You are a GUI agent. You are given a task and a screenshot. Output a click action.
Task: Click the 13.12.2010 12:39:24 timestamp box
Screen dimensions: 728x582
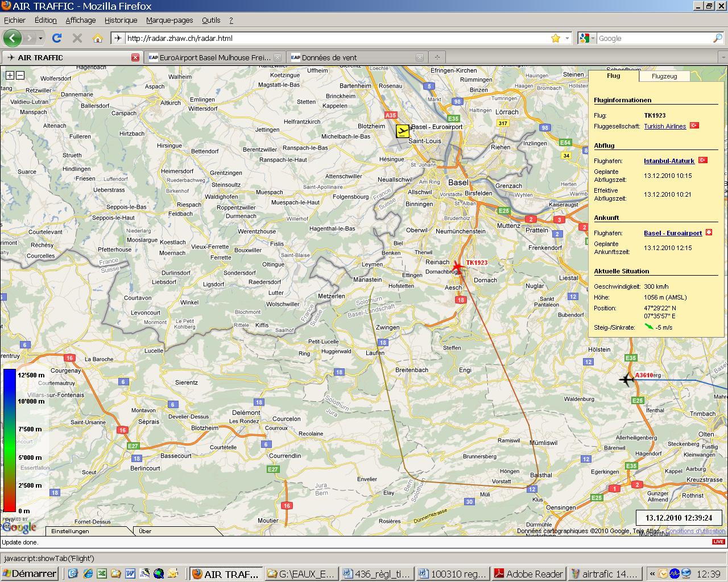(679, 518)
